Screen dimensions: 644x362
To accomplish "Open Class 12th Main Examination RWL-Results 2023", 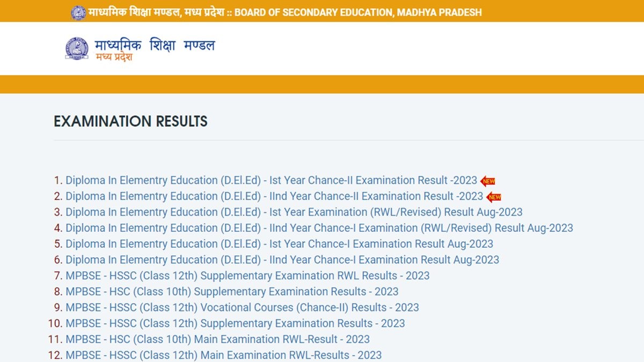I will tap(223, 355).
